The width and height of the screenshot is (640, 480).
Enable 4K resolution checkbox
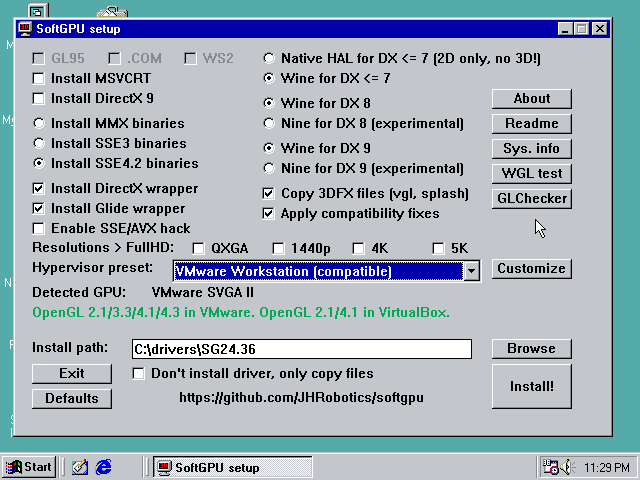point(358,248)
